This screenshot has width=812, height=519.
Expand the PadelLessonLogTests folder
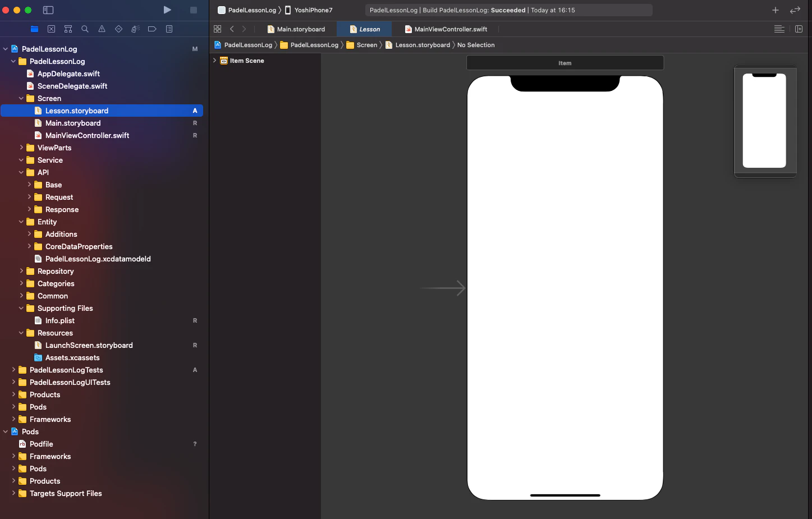(13, 370)
